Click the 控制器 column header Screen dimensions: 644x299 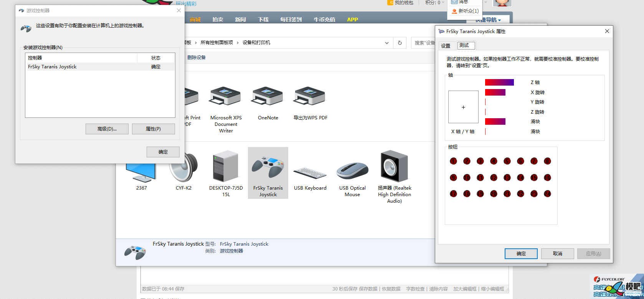pyautogui.click(x=81, y=58)
